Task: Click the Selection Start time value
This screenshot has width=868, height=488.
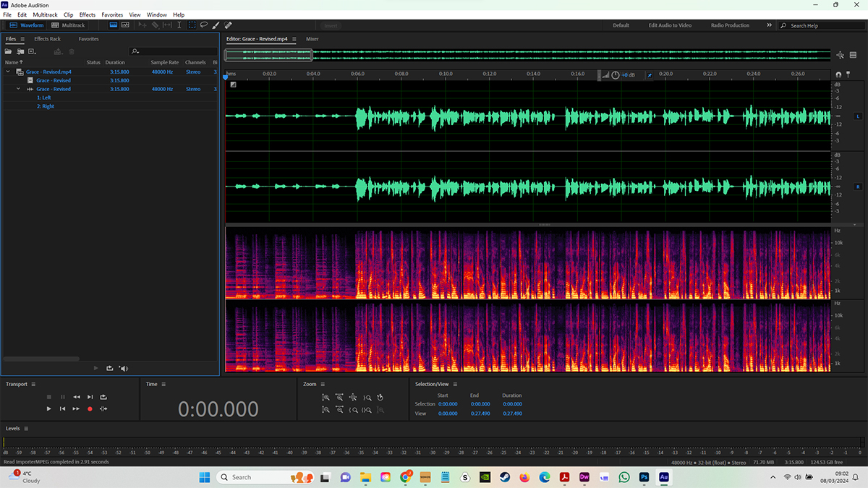Action: tap(448, 404)
